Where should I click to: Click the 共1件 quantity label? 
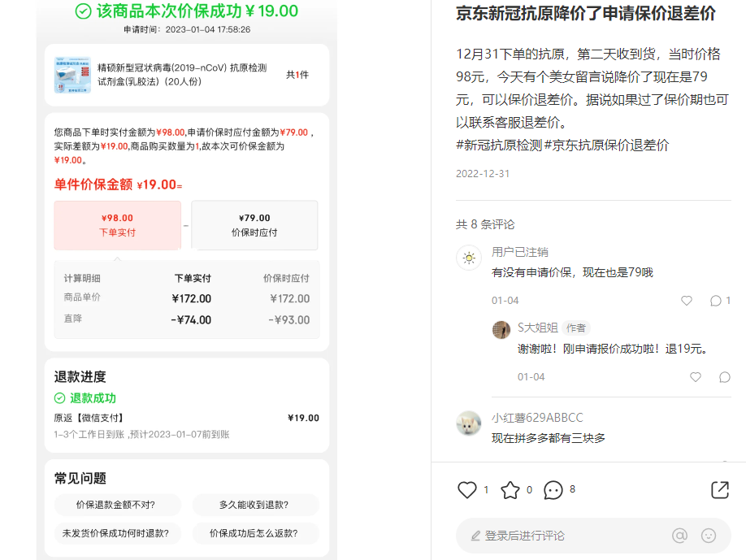pos(297,75)
